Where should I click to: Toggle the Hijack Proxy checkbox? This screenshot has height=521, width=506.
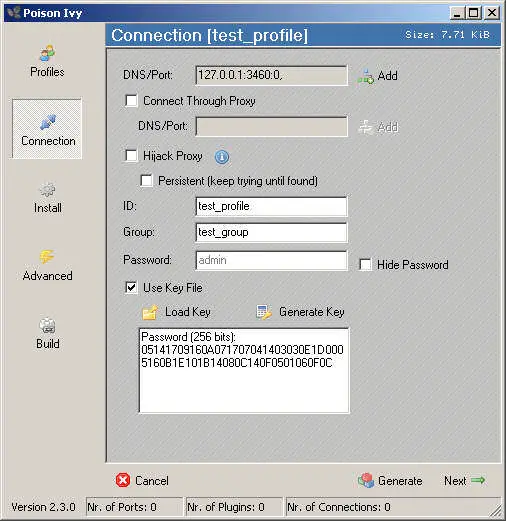pos(131,156)
